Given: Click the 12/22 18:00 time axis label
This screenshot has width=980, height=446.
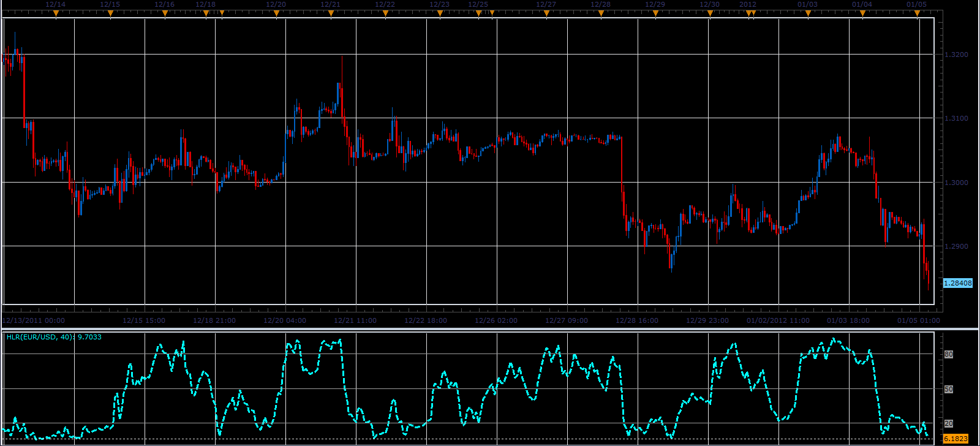Looking at the screenshot, I should (x=426, y=320).
